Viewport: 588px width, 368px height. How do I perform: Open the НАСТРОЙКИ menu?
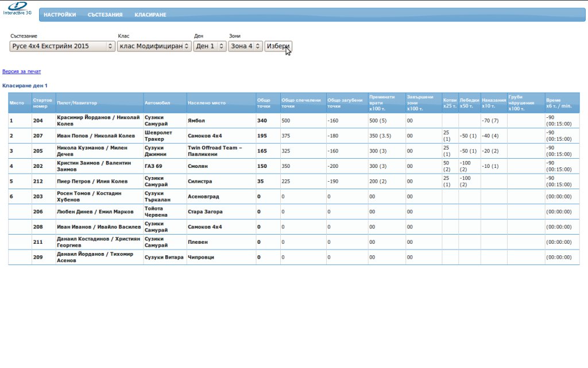[60, 15]
